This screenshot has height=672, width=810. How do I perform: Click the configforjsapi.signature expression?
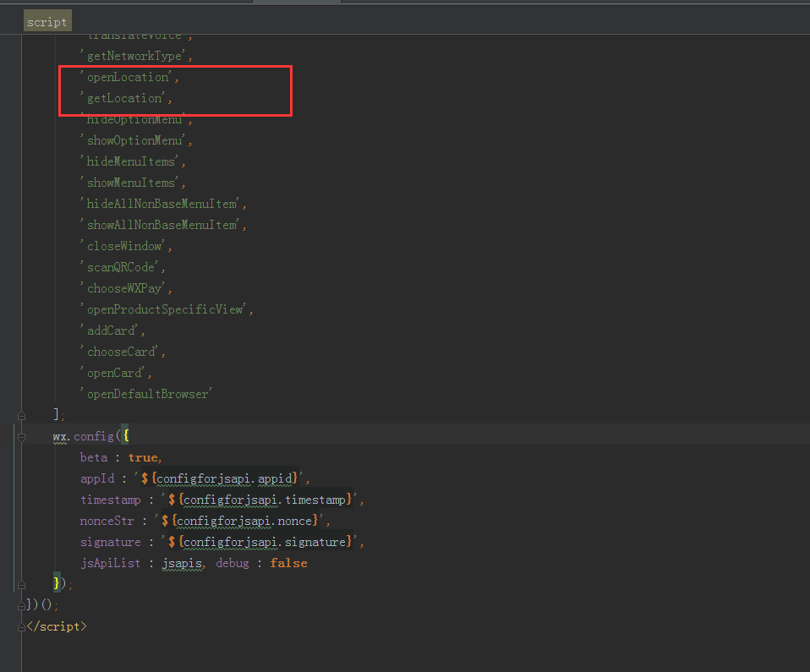[265, 543]
